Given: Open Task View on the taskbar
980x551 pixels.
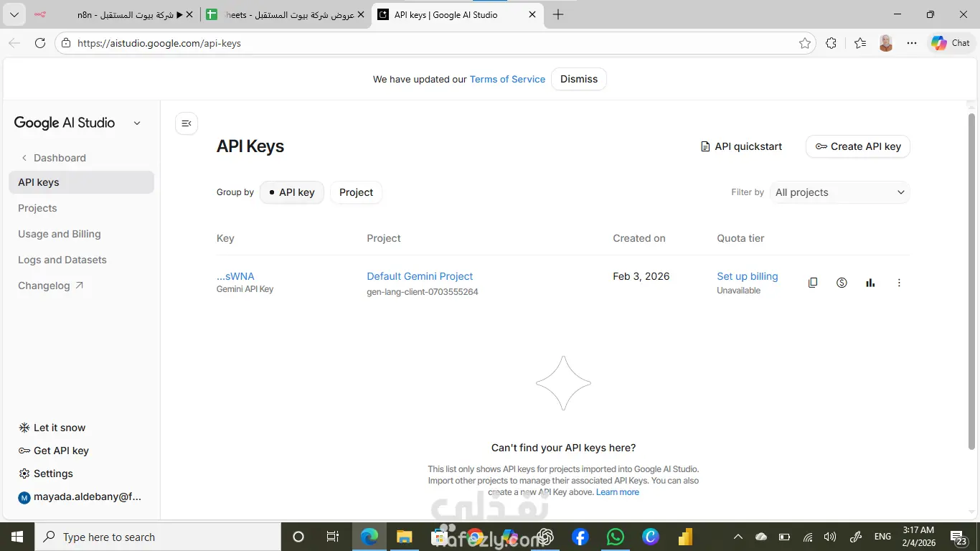Looking at the screenshot, I should click(x=333, y=537).
